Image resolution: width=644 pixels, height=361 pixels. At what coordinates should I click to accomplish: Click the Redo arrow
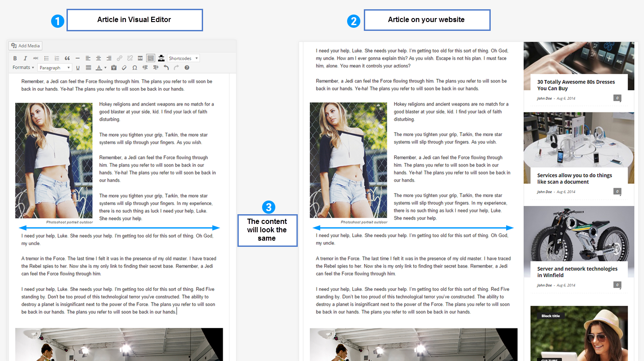pos(176,68)
